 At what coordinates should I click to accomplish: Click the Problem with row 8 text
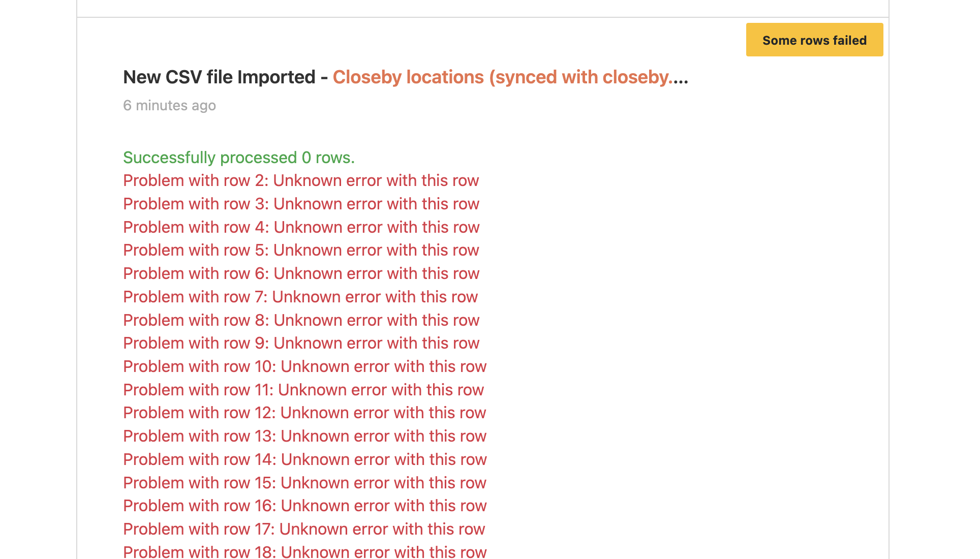pyautogui.click(x=301, y=320)
